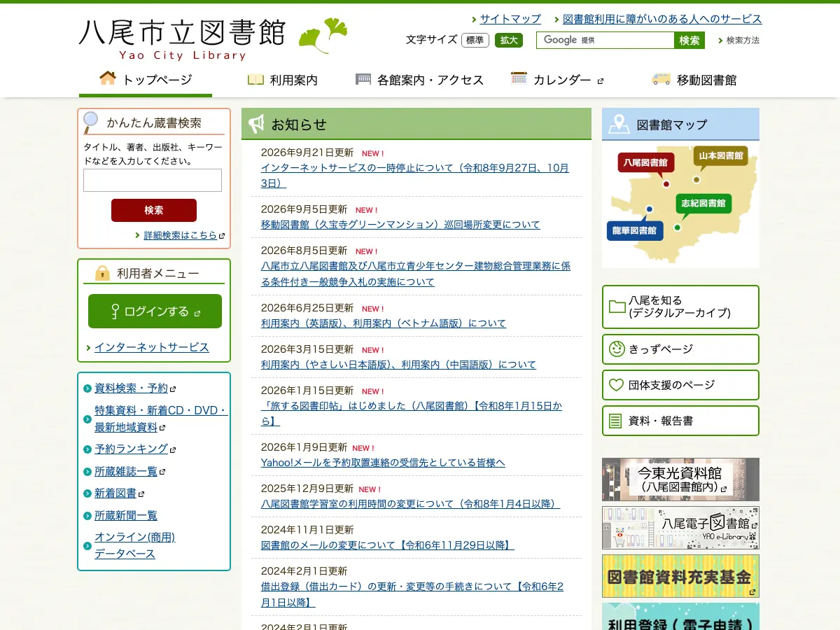Click the 今東光資料館 banner image
Viewport: 840px width, 630px height.
(680, 479)
